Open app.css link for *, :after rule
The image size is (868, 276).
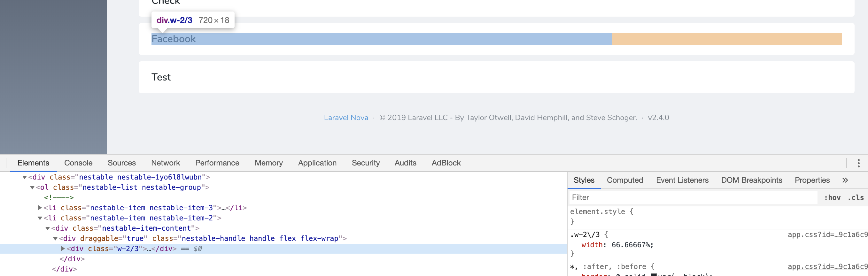tap(827, 266)
